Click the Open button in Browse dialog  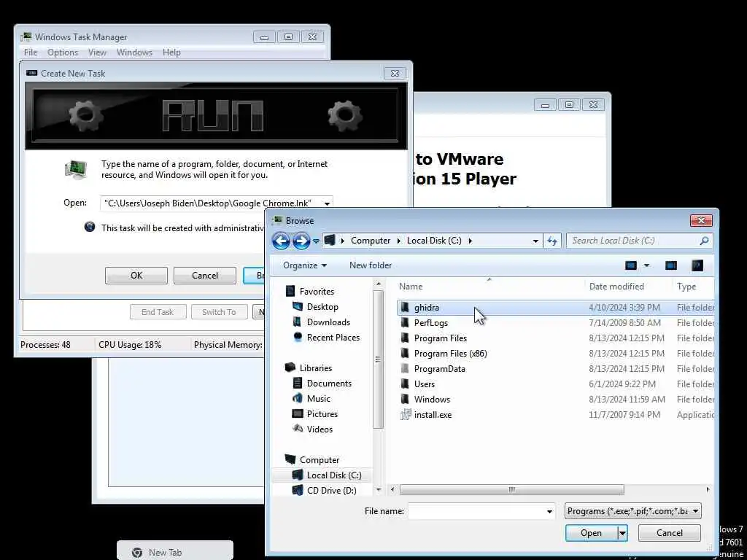[591, 533]
